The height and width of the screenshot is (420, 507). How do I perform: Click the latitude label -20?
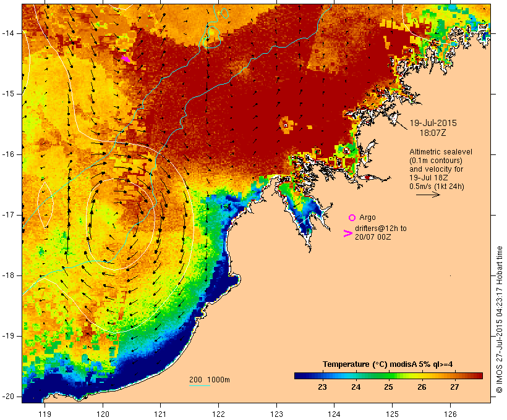[x=8, y=397]
